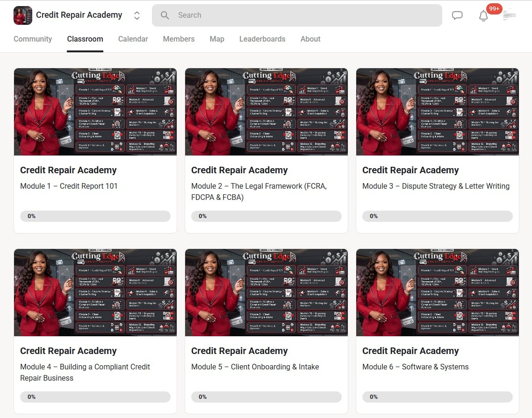Open Module 5 course thumbnail image
The image size is (532, 418).
click(x=266, y=292)
